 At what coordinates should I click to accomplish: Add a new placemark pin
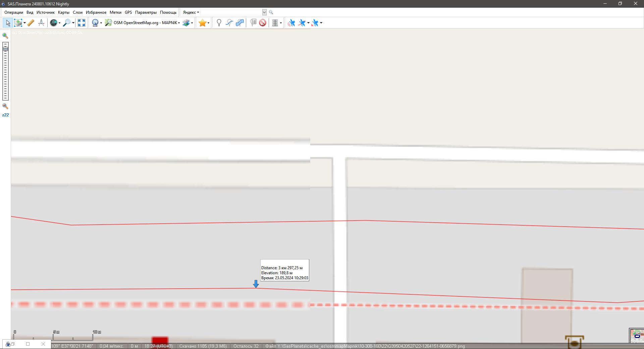click(219, 23)
